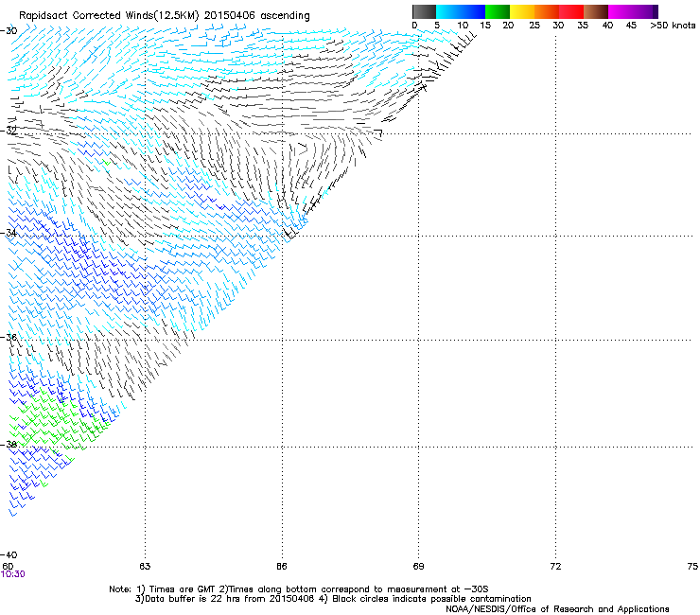
Task: Click the brown 35-40 knots color swatch
Action: pyautogui.click(x=596, y=11)
